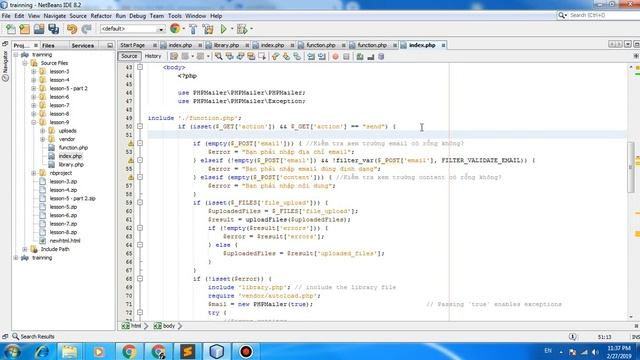Click the Build Project hammer icon

click(193, 29)
